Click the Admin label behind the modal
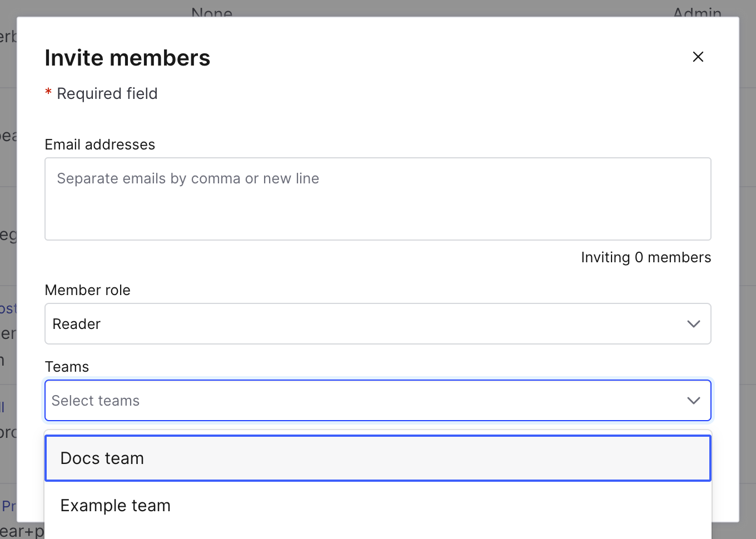This screenshot has width=756, height=539. point(697,12)
